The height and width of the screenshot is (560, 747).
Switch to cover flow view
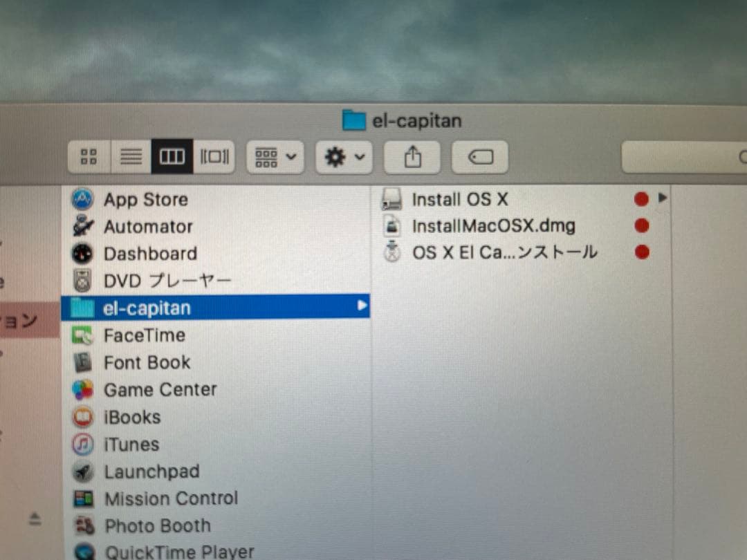point(214,156)
